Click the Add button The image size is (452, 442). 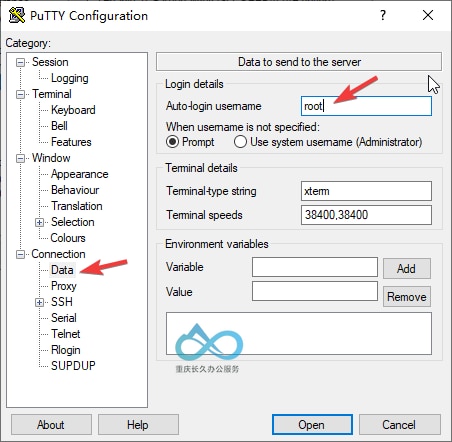coord(407,268)
